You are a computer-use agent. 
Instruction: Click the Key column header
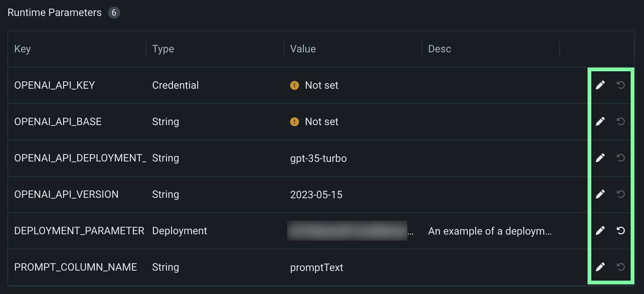(x=23, y=49)
